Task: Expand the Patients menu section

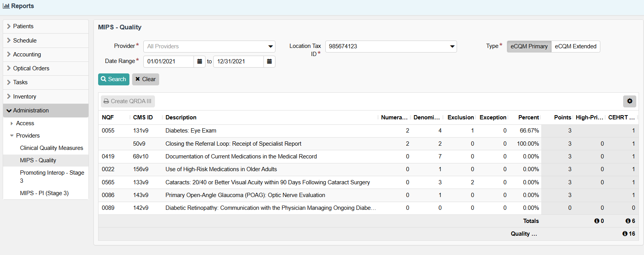Action: pyautogui.click(x=23, y=26)
